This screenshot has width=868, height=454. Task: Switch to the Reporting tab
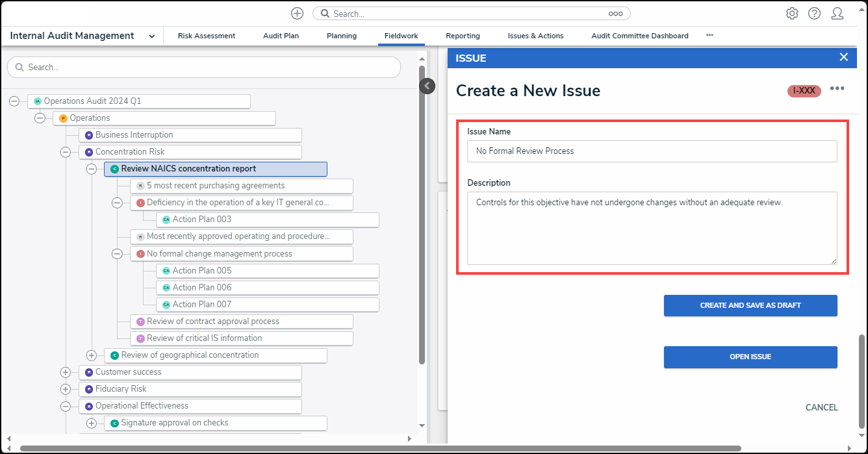pos(463,36)
